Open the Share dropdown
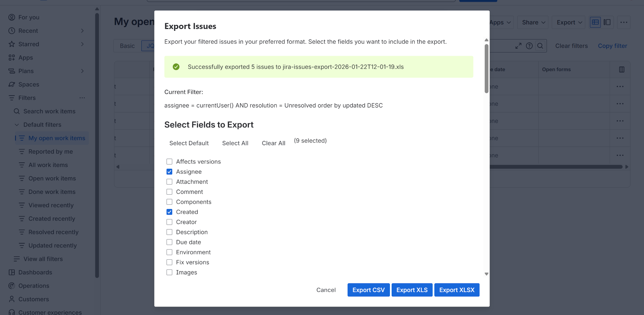 (x=532, y=22)
